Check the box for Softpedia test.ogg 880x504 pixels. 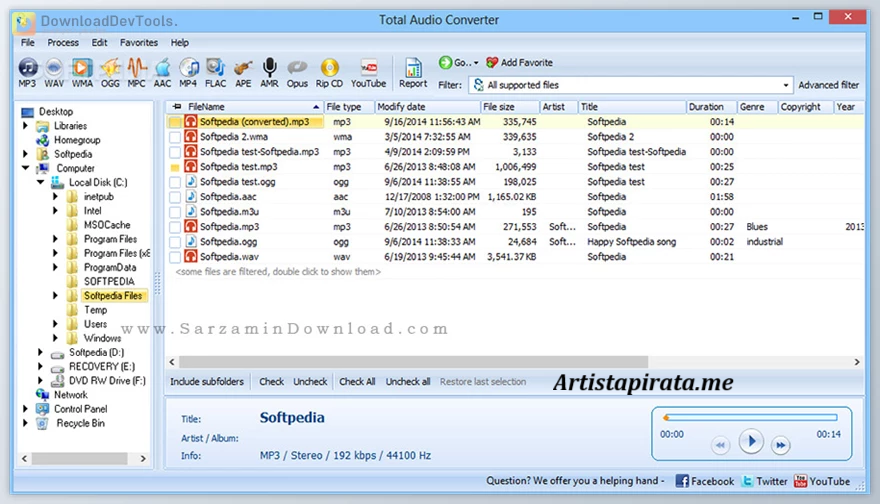[175, 182]
